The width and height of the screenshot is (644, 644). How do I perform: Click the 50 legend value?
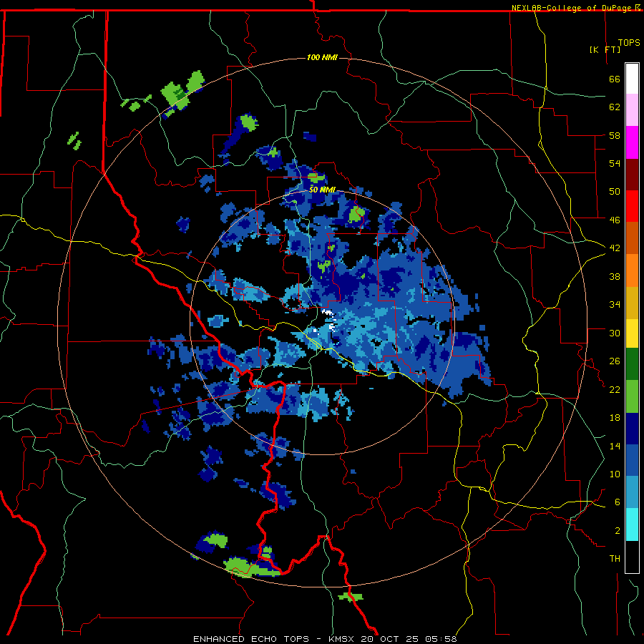(x=615, y=191)
